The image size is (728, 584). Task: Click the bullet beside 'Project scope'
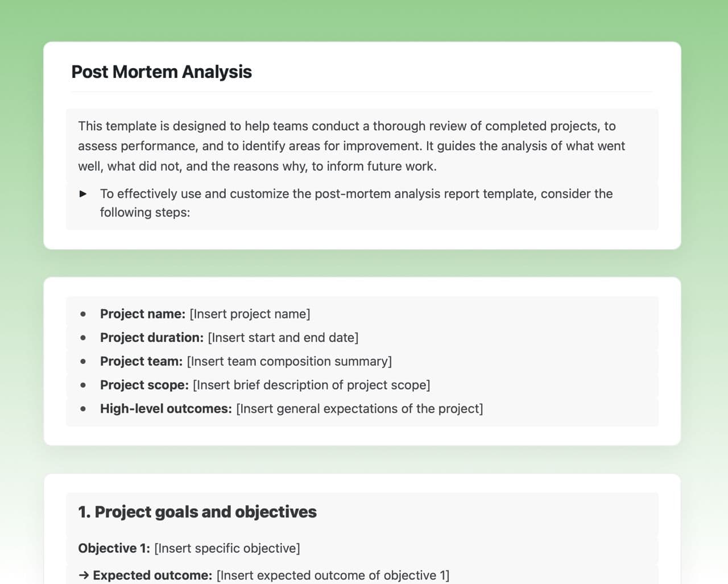tap(84, 385)
